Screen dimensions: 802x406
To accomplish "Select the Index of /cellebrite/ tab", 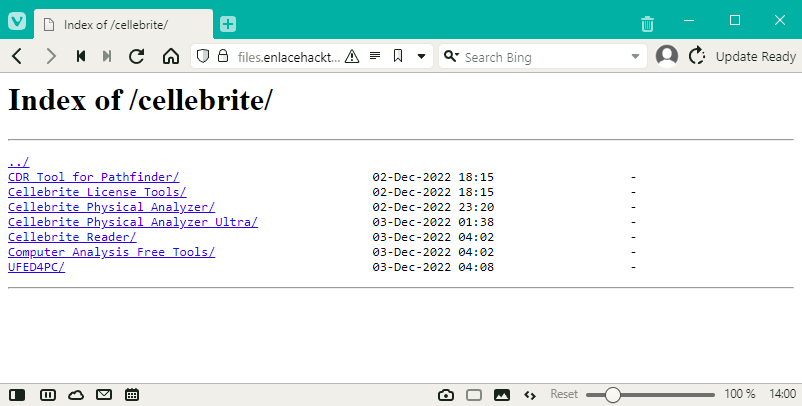I will coord(123,24).
